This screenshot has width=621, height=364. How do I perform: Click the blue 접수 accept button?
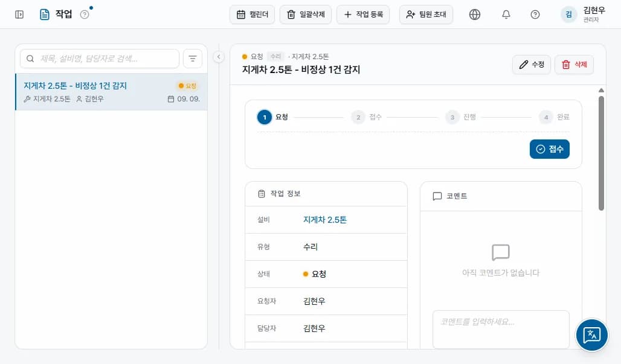[x=549, y=149]
